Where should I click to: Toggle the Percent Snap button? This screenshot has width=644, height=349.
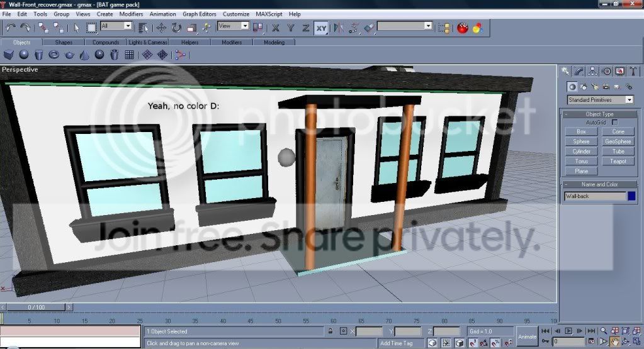495,343
